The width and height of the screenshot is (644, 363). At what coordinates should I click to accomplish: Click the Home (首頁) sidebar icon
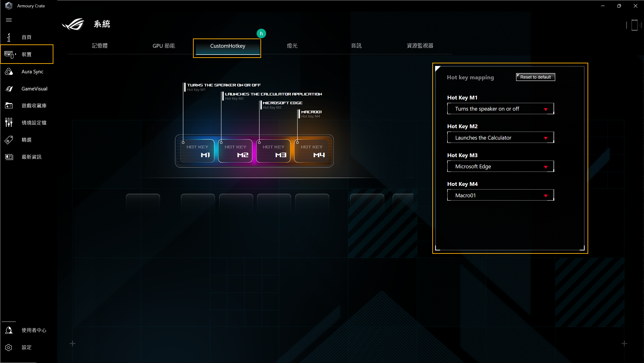point(9,37)
